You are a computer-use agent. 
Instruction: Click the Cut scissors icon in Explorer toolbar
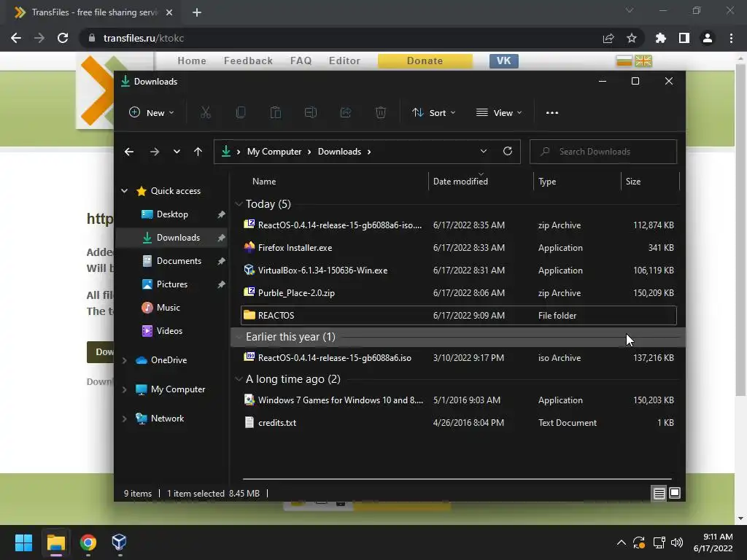205,113
